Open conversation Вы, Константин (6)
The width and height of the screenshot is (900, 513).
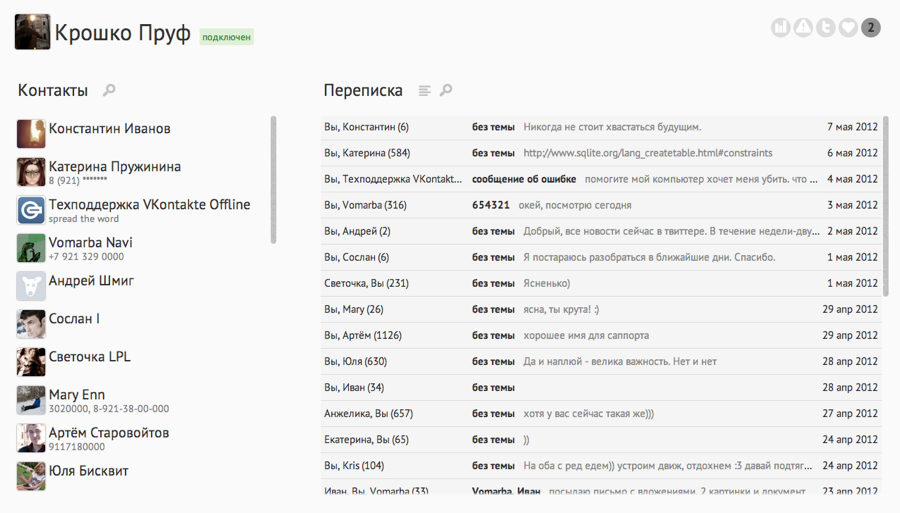[x=601, y=127]
